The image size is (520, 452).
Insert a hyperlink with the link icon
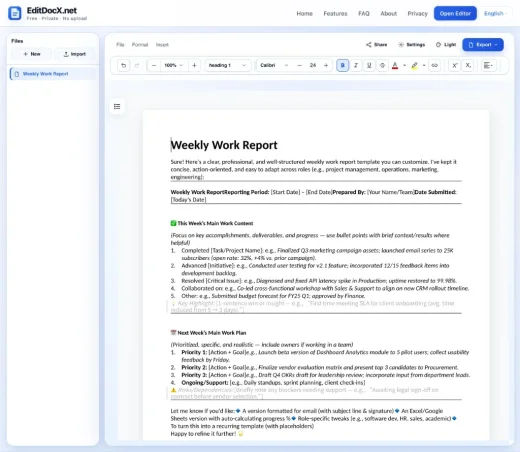(x=434, y=65)
